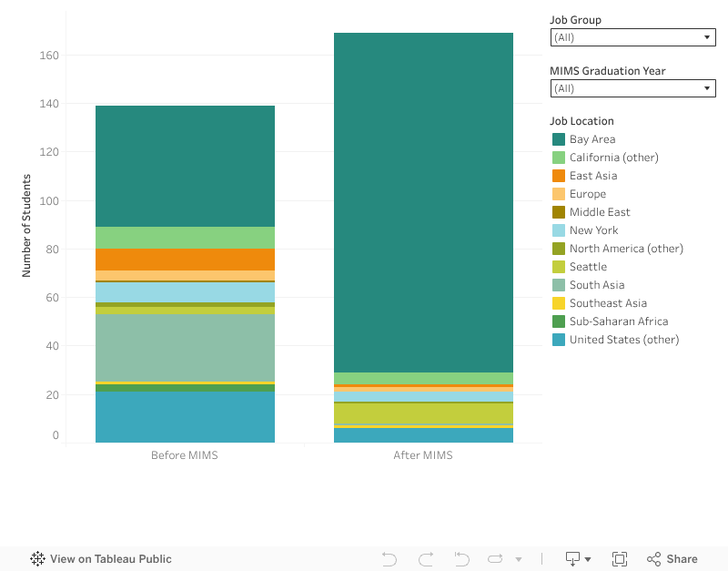Open the refresh options dropdown arrow
Screen dimensions: 728x571
click(x=519, y=559)
